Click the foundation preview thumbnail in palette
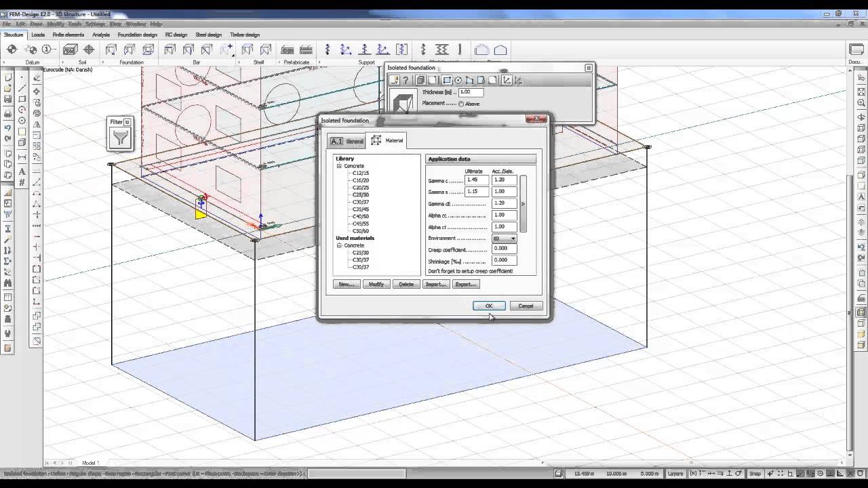This screenshot has width=868, height=488. click(x=403, y=102)
